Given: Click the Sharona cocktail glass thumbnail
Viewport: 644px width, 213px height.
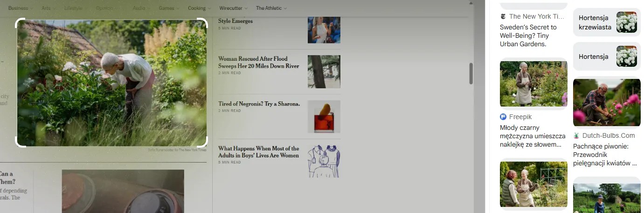Looking at the screenshot, I should pyautogui.click(x=324, y=116).
